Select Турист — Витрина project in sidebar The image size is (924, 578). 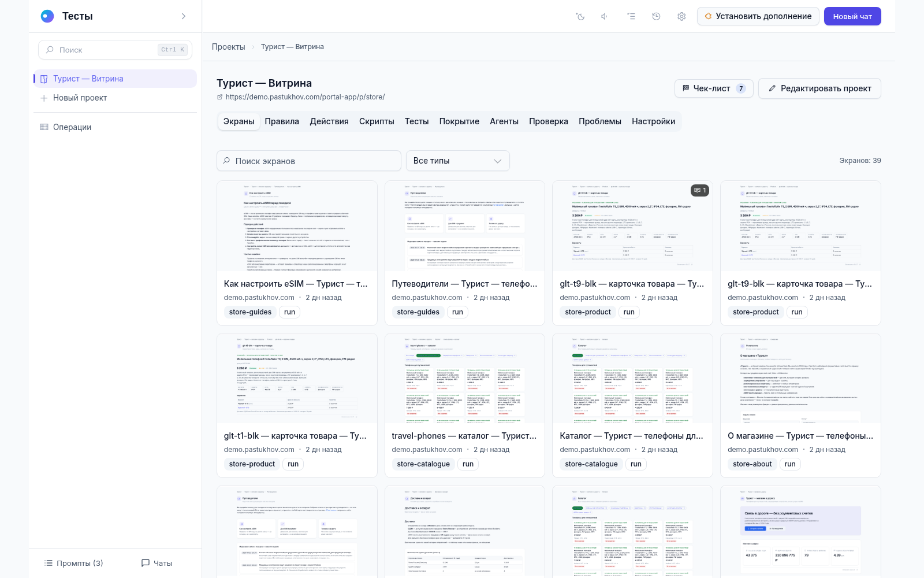pos(115,79)
